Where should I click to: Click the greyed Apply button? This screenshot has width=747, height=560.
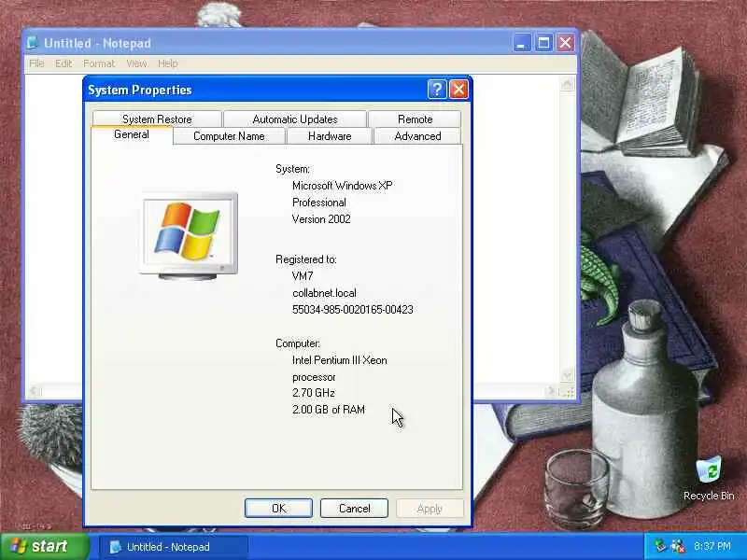[430, 508]
